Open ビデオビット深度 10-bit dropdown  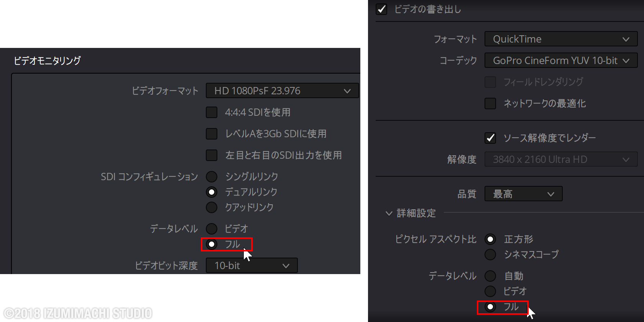click(x=251, y=266)
